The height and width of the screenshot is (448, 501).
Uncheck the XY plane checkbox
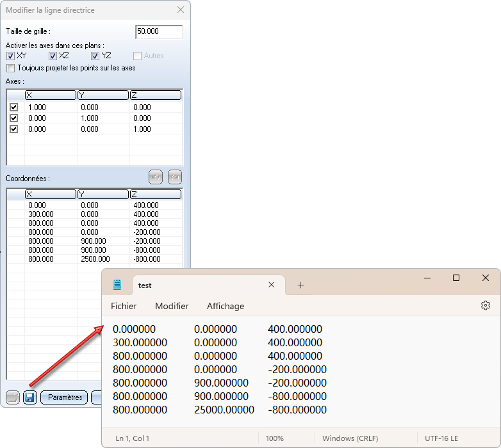click(x=10, y=56)
